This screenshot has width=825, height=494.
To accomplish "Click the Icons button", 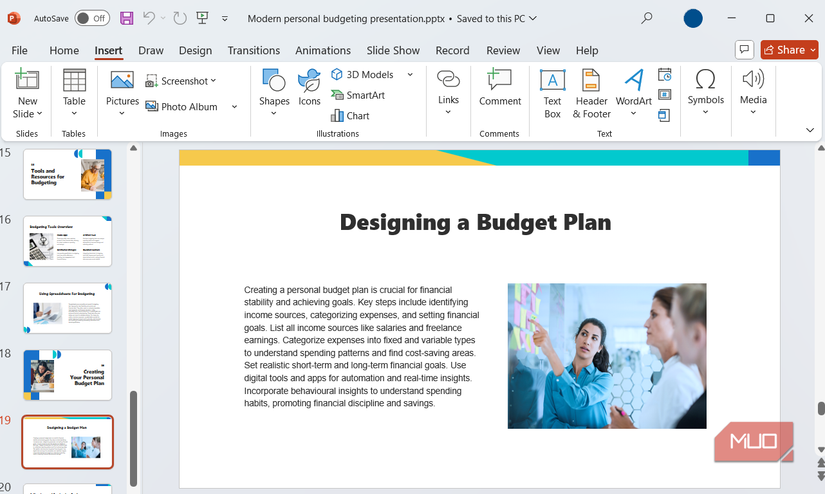I will (x=309, y=87).
